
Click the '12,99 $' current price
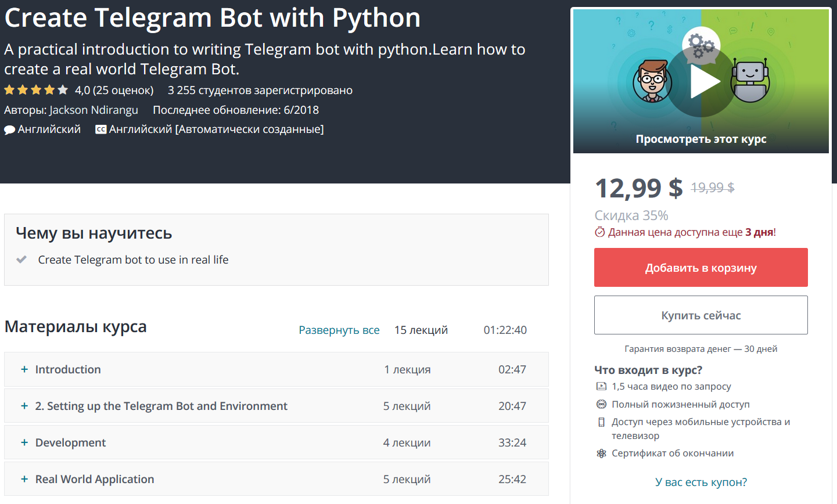coord(639,188)
